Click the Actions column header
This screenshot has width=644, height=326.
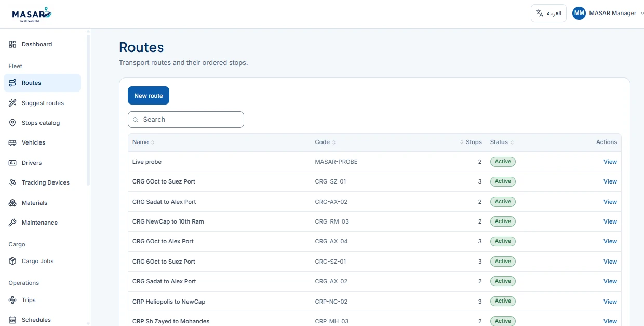pos(607,142)
